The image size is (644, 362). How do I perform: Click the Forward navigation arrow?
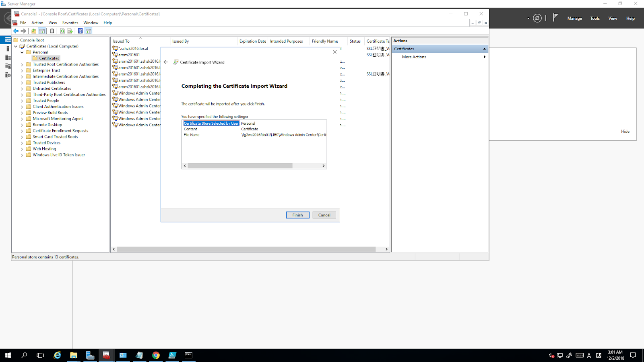pos(23,31)
